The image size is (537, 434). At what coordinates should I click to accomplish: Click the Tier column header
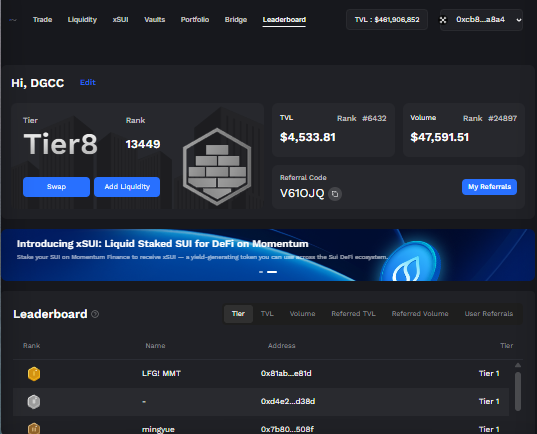click(507, 346)
